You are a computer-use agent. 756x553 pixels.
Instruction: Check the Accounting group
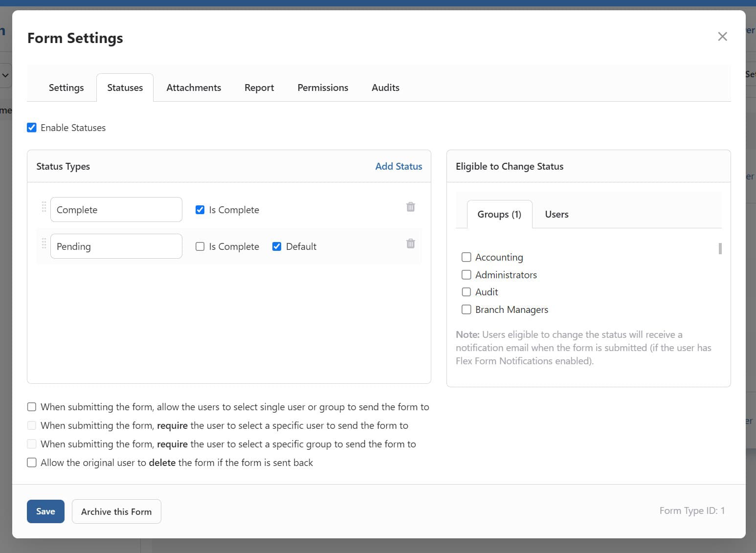click(x=466, y=257)
